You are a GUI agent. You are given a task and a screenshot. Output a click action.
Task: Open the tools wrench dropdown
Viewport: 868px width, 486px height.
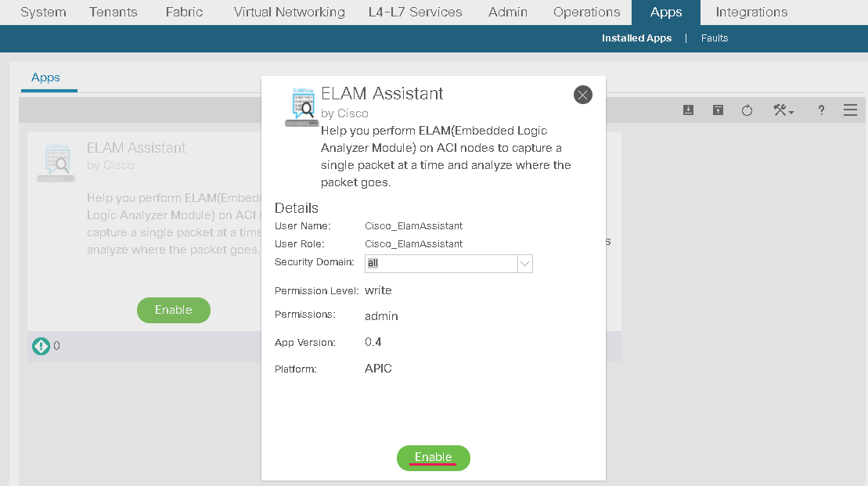[x=783, y=110]
